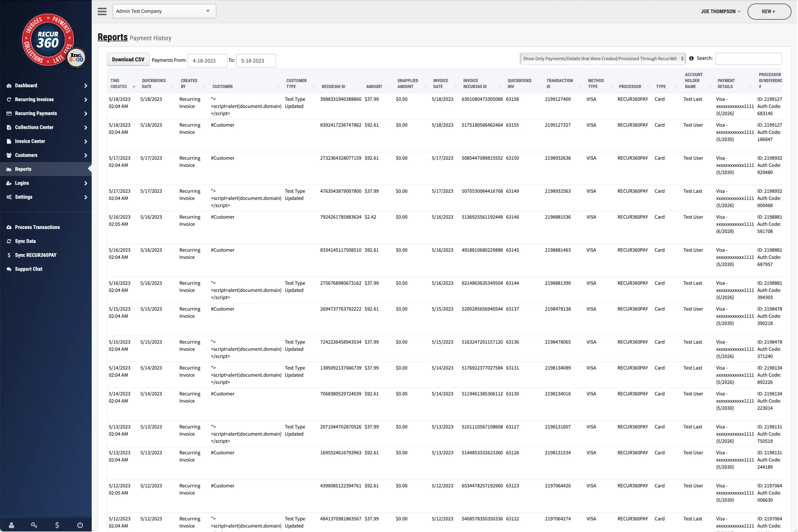Screen dimensions: 798x532
Task: Click the Dashboard gauge icon
Action: click(x=9, y=86)
